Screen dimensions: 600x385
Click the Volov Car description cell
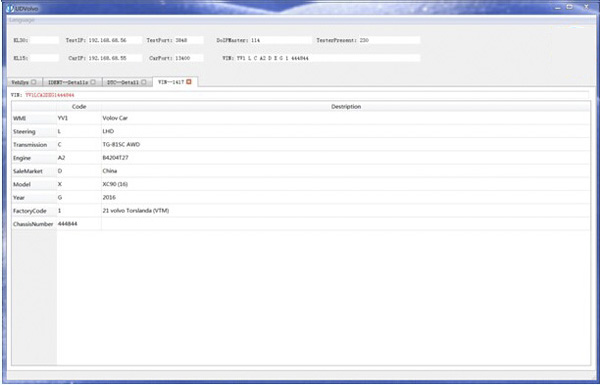coord(345,118)
